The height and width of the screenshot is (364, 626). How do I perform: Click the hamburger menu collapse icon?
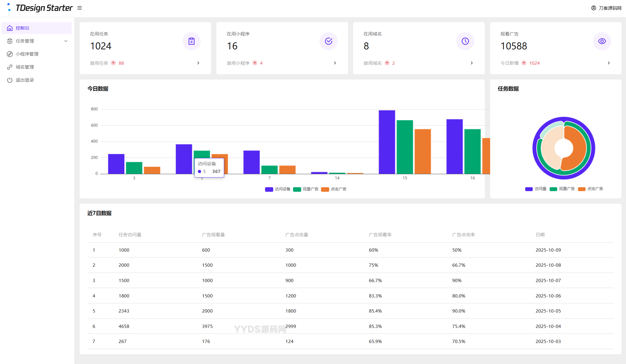79,8
